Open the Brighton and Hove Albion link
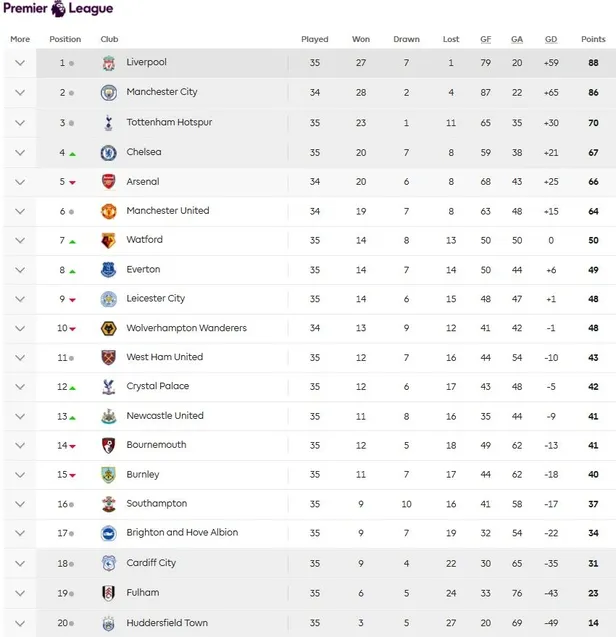This screenshot has height=637, width=616. [x=182, y=532]
